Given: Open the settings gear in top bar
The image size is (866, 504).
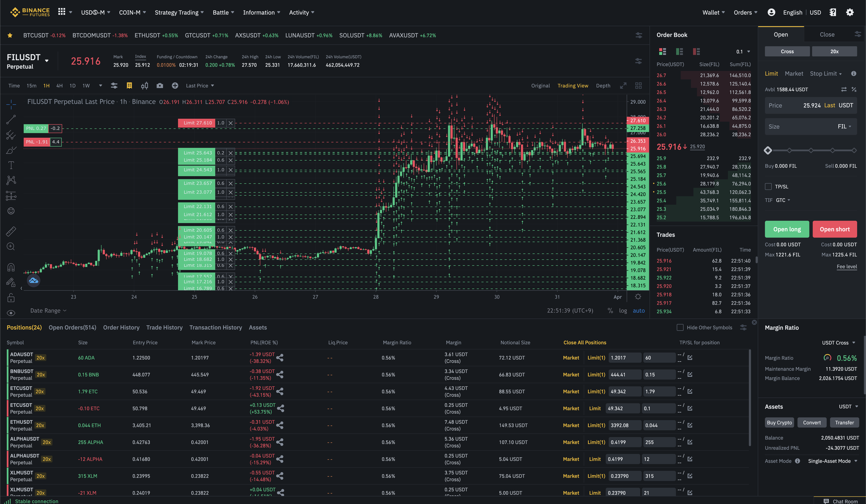Looking at the screenshot, I should [850, 12].
